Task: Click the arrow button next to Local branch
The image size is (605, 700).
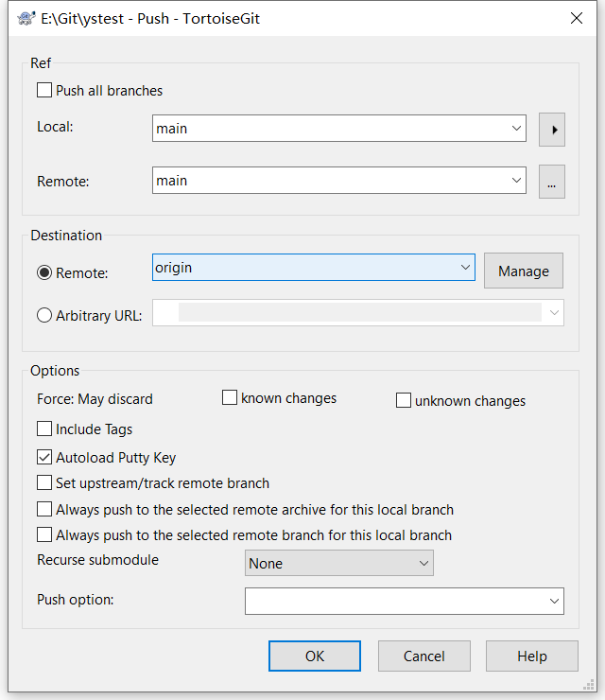Action: 552,130
